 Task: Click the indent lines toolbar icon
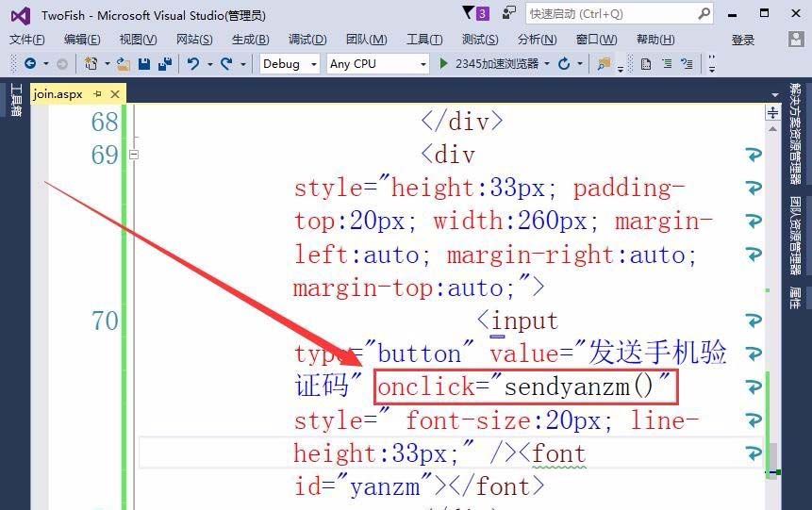tap(667, 64)
